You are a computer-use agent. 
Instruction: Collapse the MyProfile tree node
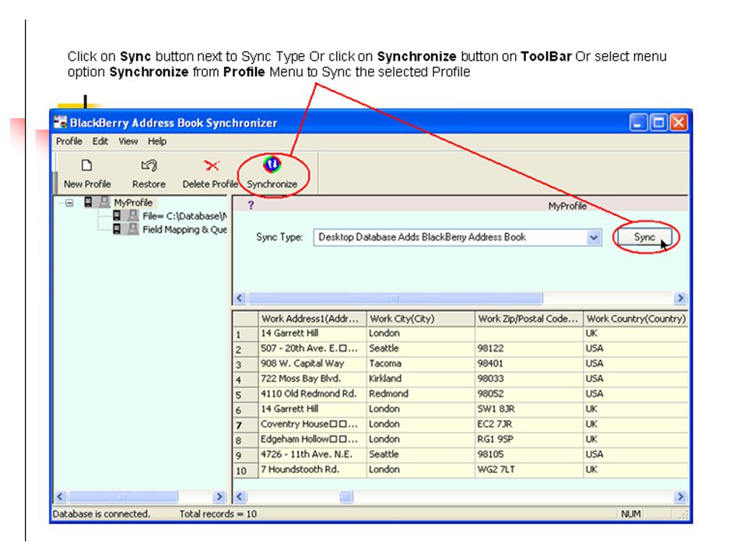tap(69, 203)
